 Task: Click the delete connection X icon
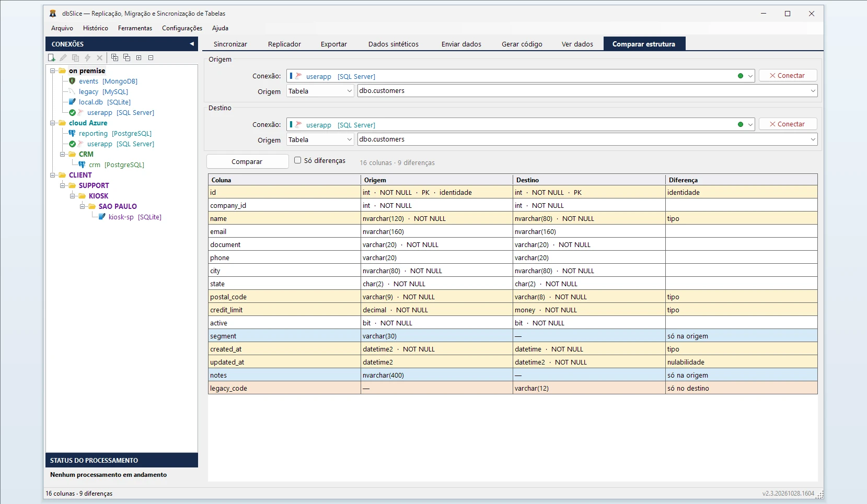coord(99,57)
